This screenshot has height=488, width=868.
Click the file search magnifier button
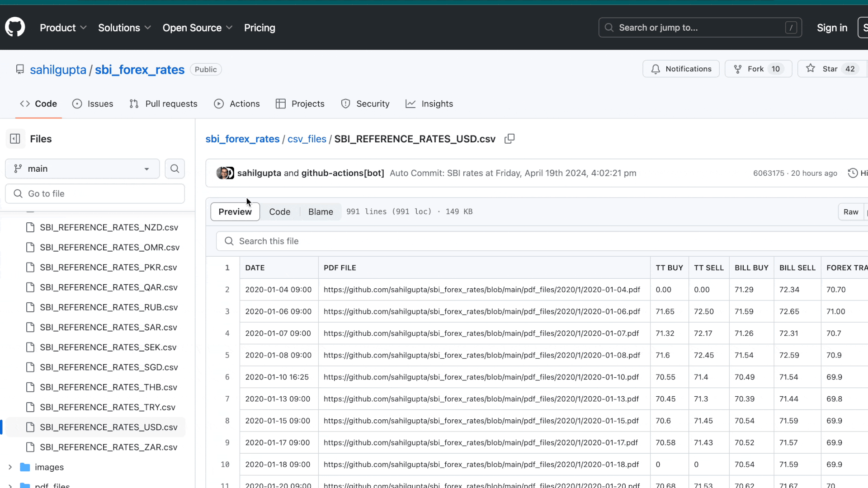(x=175, y=169)
